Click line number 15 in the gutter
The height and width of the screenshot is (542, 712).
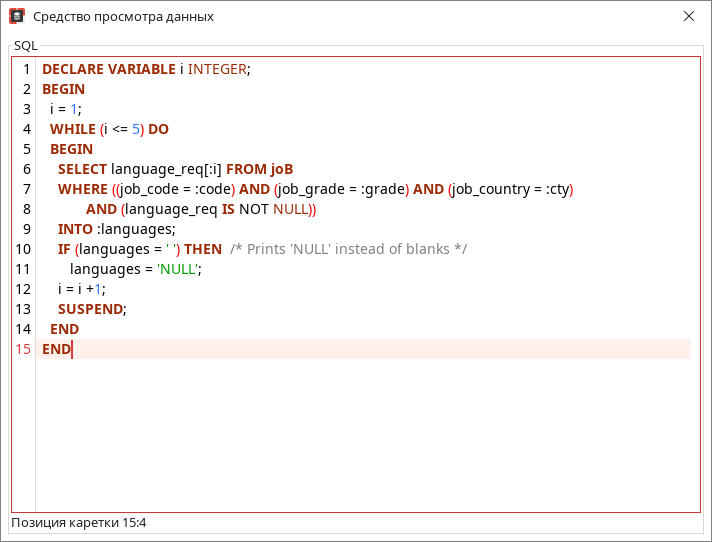coord(23,349)
